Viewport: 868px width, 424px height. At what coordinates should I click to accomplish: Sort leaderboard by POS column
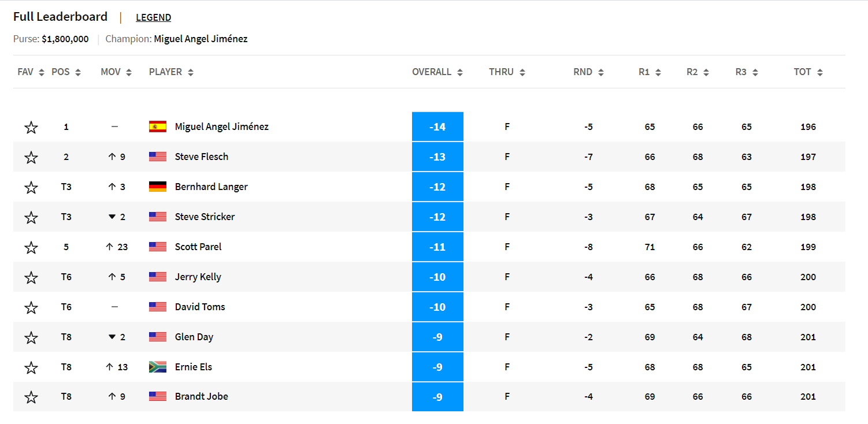66,72
